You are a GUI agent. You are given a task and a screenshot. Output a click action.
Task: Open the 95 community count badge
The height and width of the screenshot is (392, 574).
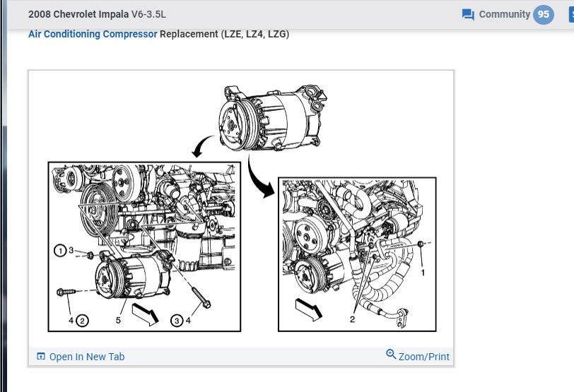[543, 15]
